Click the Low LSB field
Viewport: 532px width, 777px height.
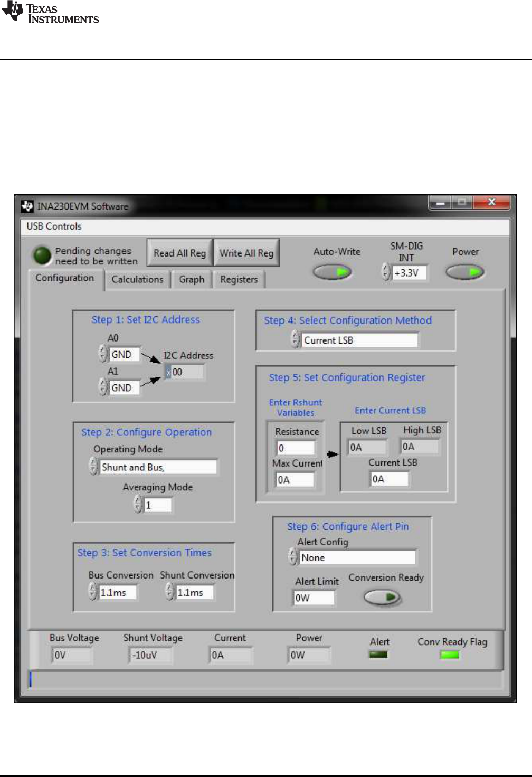(367, 448)
